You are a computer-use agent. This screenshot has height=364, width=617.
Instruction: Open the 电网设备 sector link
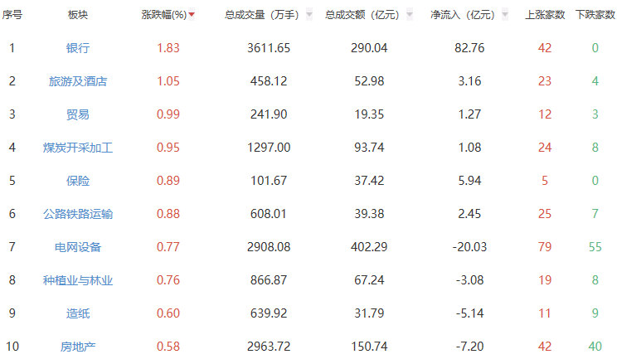[78, 247]
